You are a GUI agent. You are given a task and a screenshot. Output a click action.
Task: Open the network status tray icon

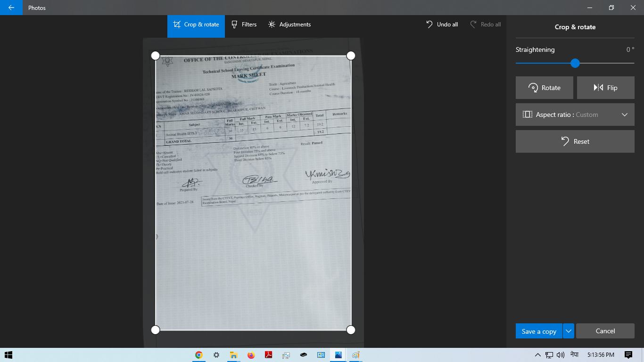(549, 355)
